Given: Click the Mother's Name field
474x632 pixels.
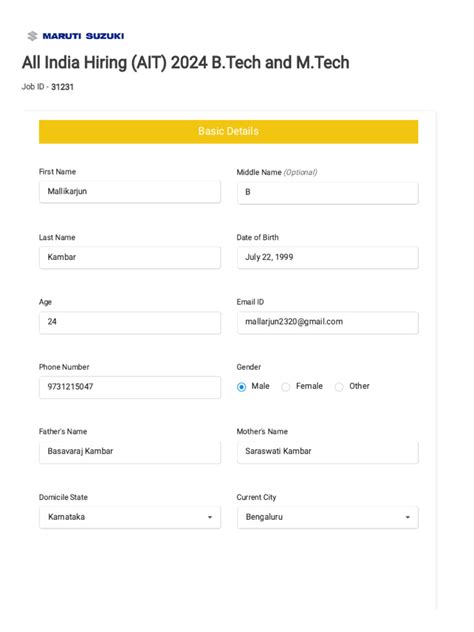Looking at the screenshot, I should (x=328, y=452).
